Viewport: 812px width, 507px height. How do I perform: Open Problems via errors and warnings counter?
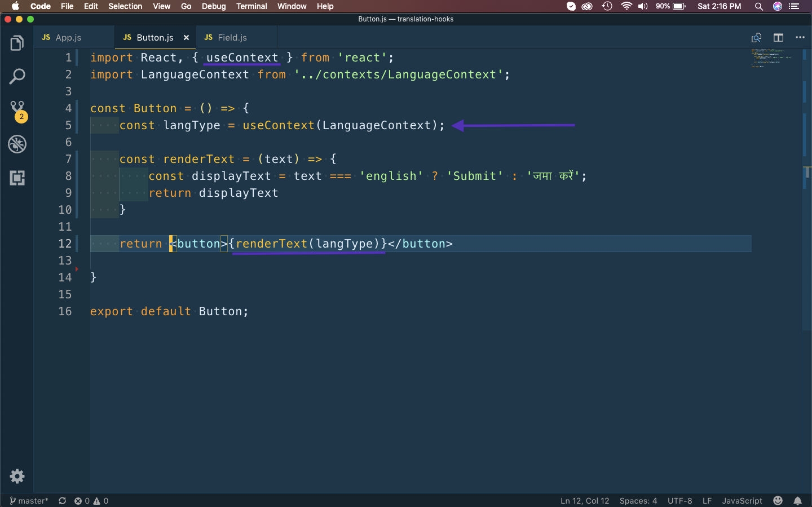point(91,501)
